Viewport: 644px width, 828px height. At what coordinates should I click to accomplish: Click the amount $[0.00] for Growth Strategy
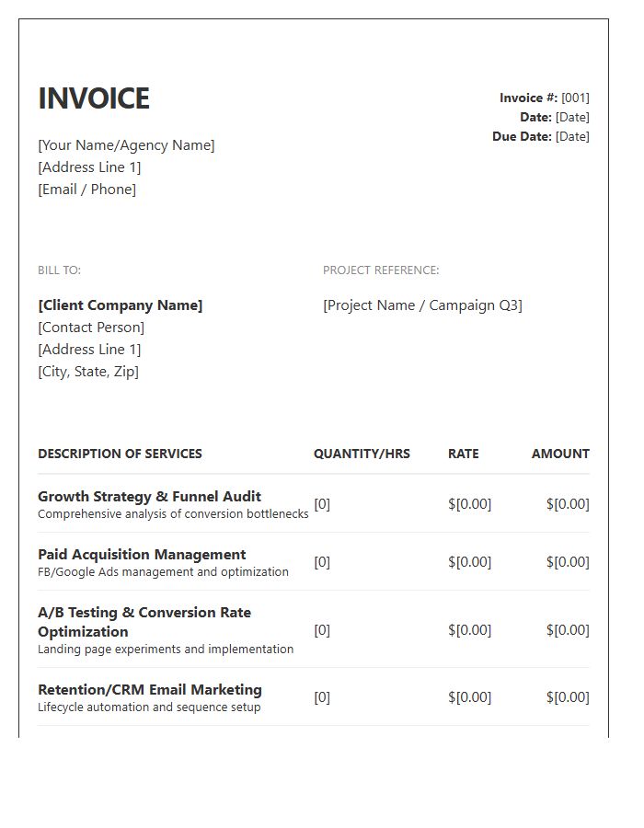tap(568, 504)
